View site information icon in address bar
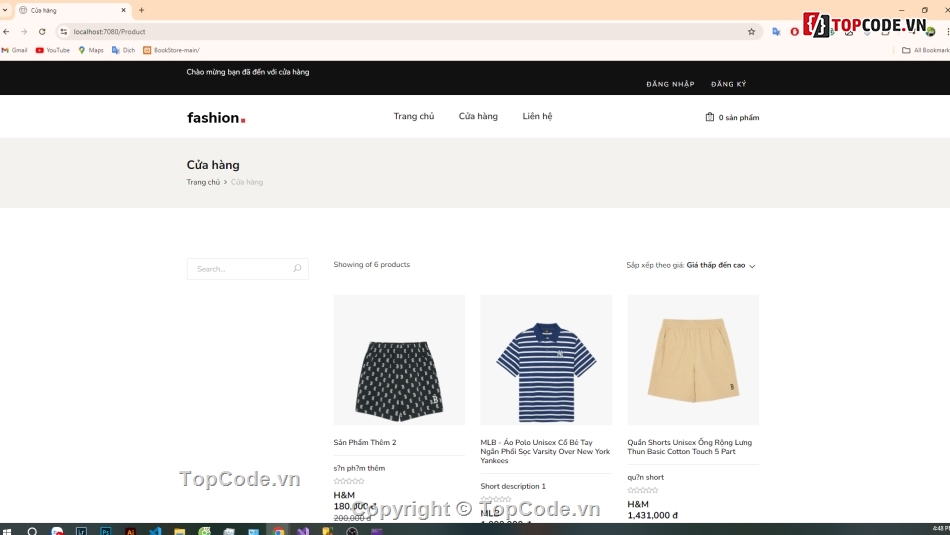 coord(64,32)
